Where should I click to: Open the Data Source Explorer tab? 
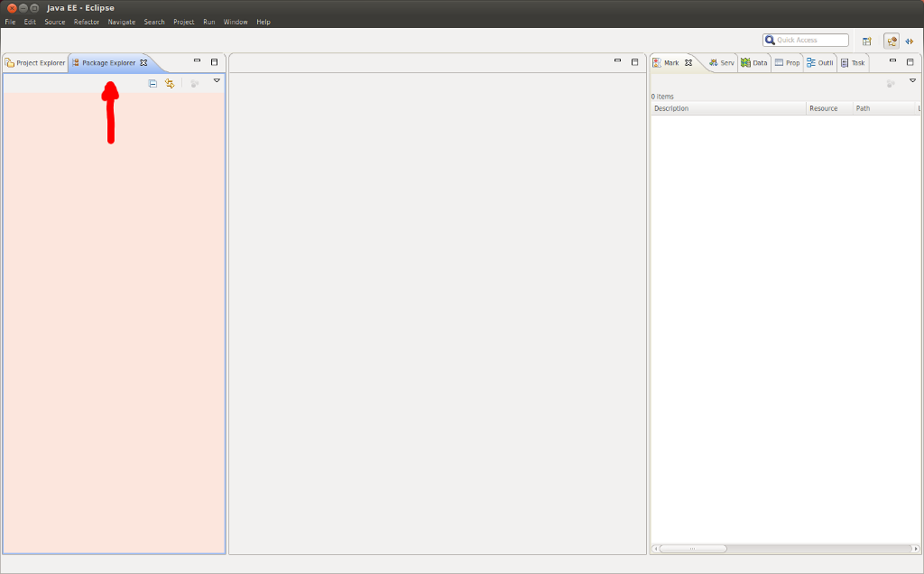pos(753,63)
